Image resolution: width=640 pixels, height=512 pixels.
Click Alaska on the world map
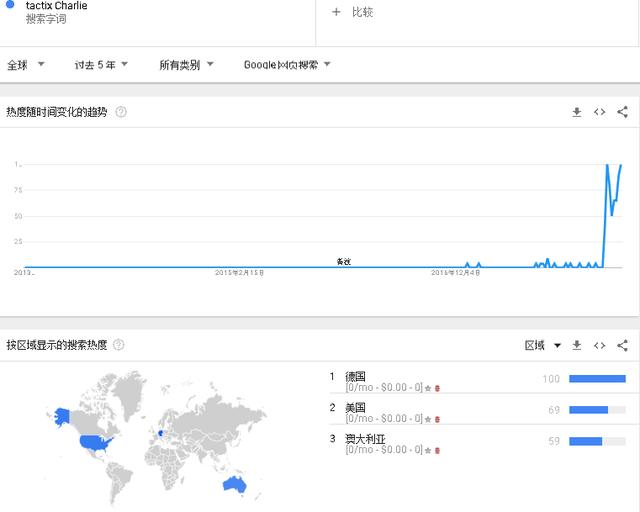(62, 416)
